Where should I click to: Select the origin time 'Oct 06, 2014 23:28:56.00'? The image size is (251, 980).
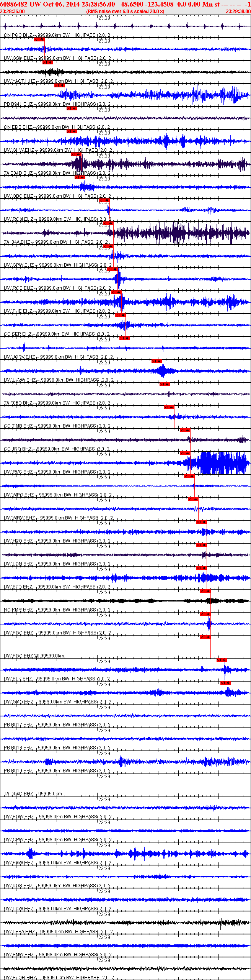[x=79, y=4]
